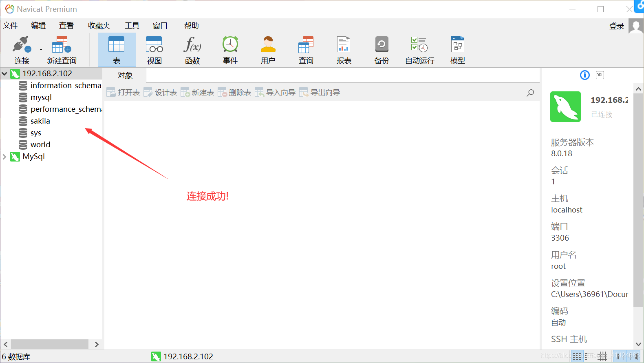Select the MySql connection in the tree

pos(34,157)
